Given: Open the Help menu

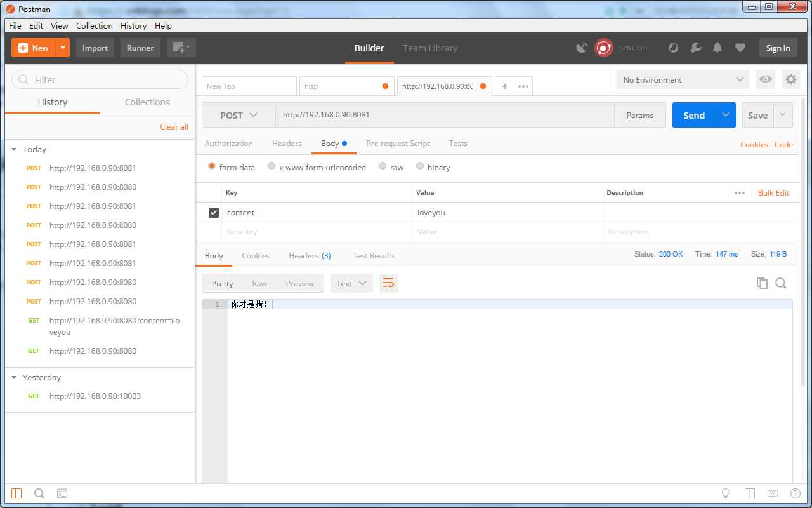Looking at the screenshot, I should coord(163,25).
